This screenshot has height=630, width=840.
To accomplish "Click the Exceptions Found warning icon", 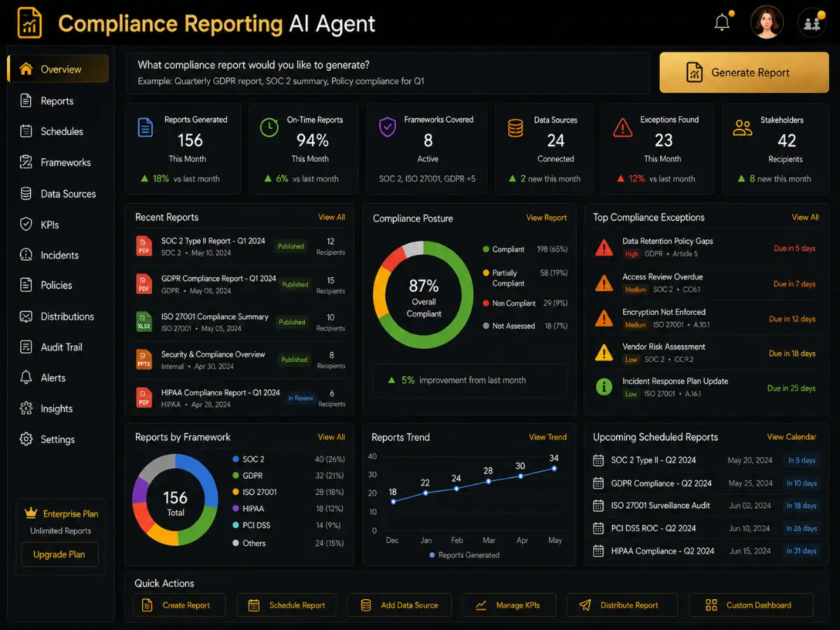I will click(622, 127).
